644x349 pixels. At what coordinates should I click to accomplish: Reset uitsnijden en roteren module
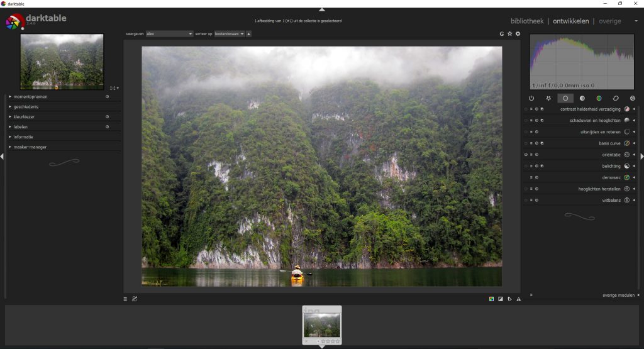click(x=536, y=132)
